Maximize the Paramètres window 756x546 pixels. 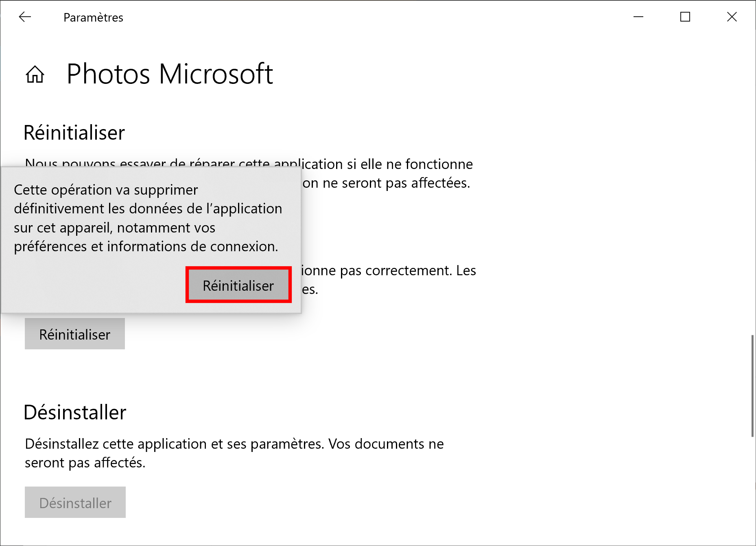(685, 17)
